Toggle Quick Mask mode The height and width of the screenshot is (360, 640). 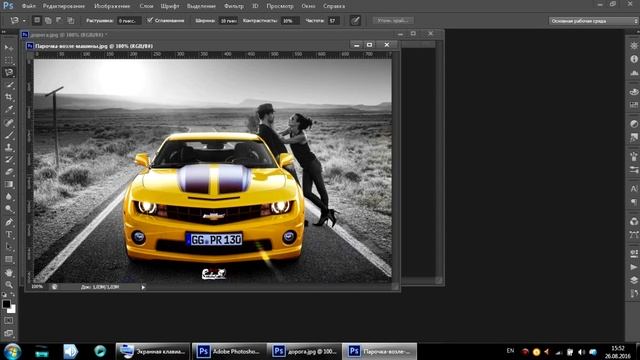coord(9,321)
